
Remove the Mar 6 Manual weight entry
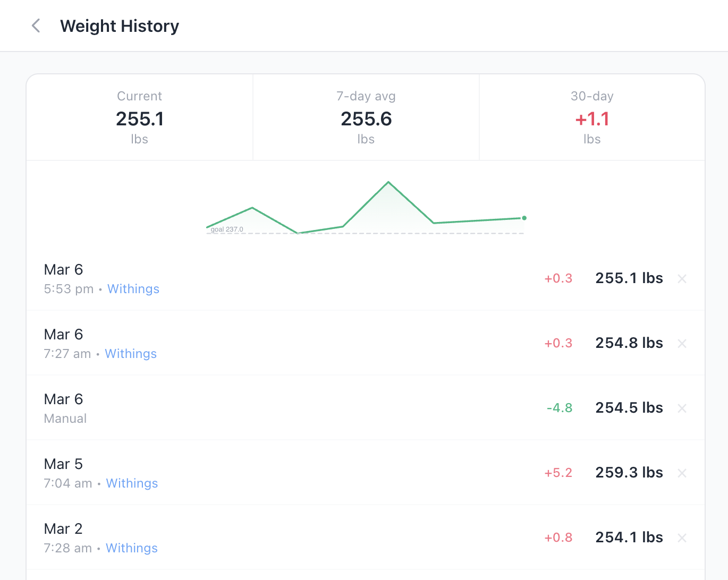[x=682, y=408]
